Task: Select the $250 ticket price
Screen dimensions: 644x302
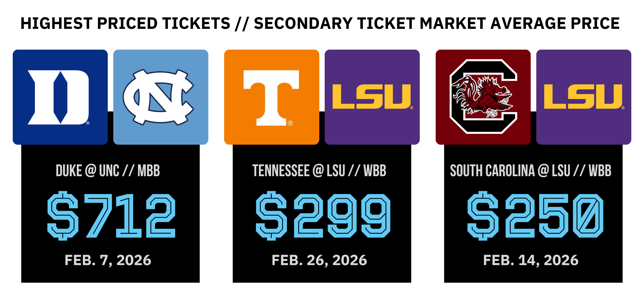Action: click(x=535, y=216)
